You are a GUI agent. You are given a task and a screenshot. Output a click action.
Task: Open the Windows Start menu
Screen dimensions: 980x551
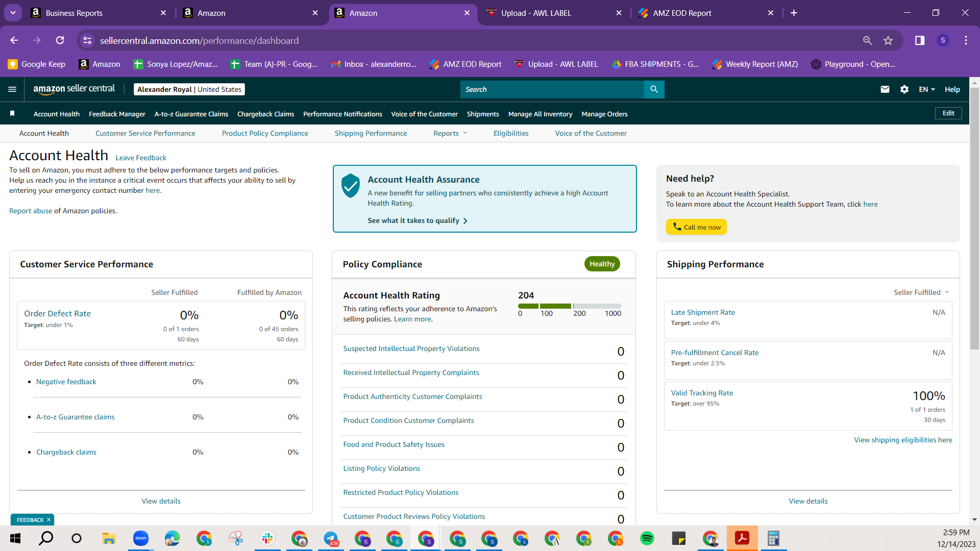pyautogui.click(x=15, y=538)
